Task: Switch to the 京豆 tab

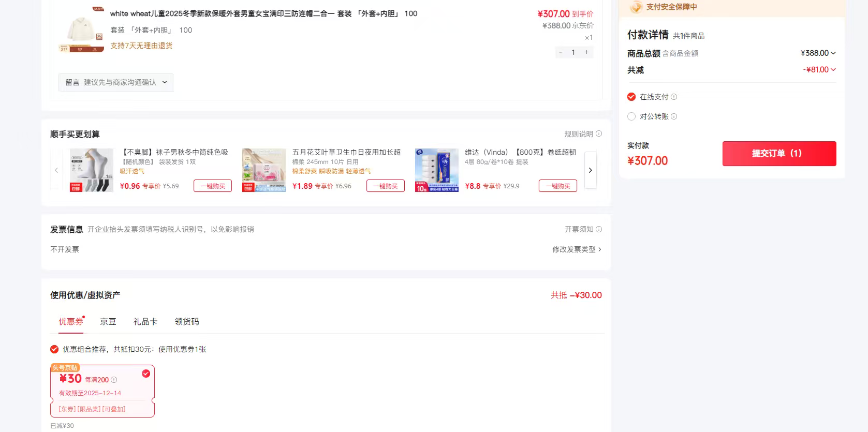Action: click(x=108, y=321)
